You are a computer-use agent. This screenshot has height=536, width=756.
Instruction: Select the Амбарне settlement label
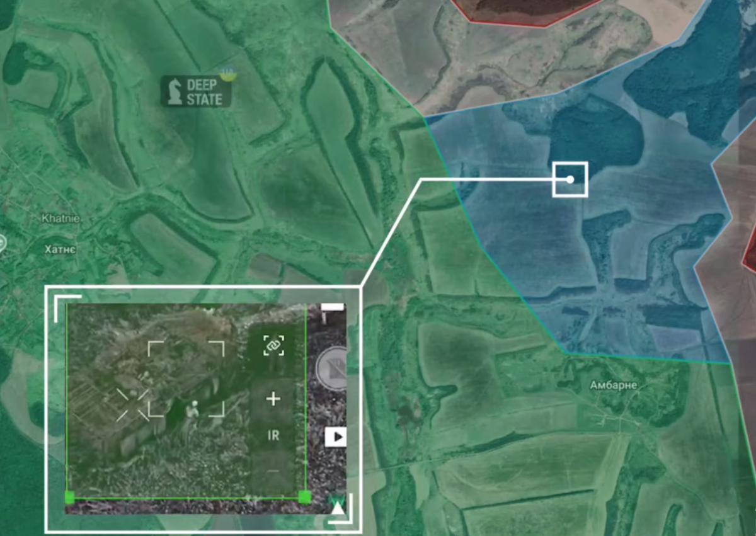click(x=614, y=385)
